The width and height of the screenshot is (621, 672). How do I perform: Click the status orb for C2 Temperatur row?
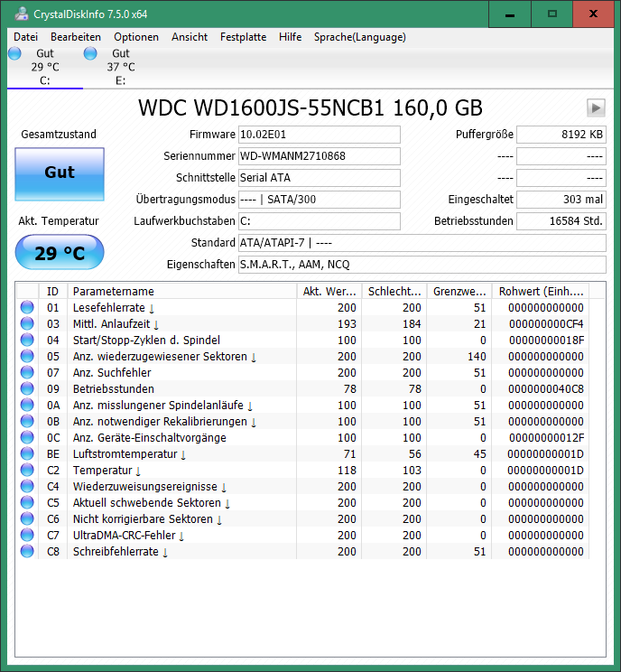point(27,471)
